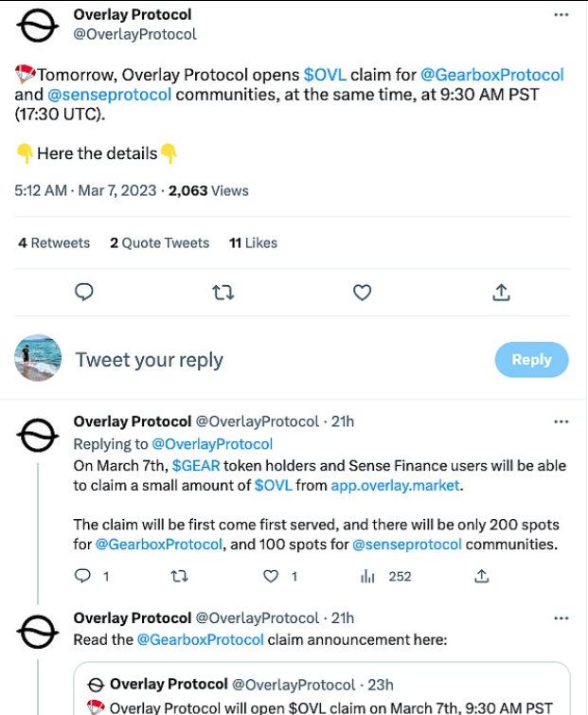588x715 pixels.
Task: View analytics icon showing 252 views
Action: 369,576
